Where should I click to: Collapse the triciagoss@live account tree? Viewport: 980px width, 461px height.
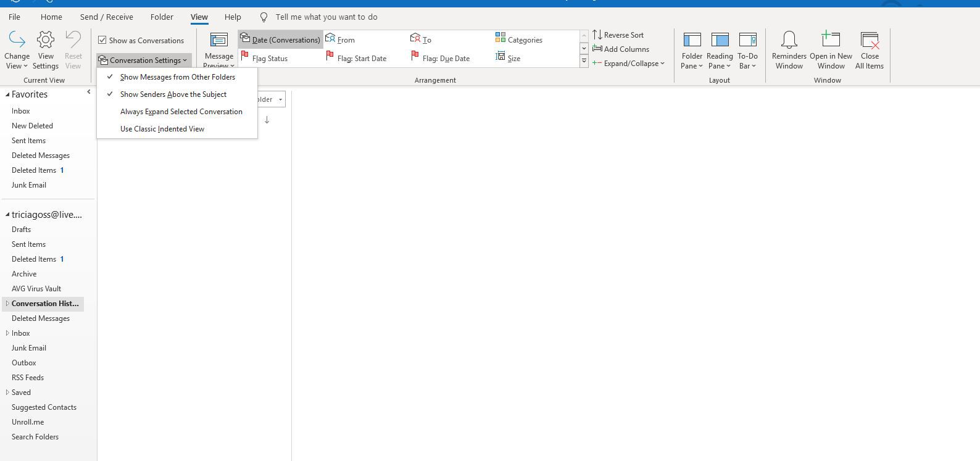[7, 215]
